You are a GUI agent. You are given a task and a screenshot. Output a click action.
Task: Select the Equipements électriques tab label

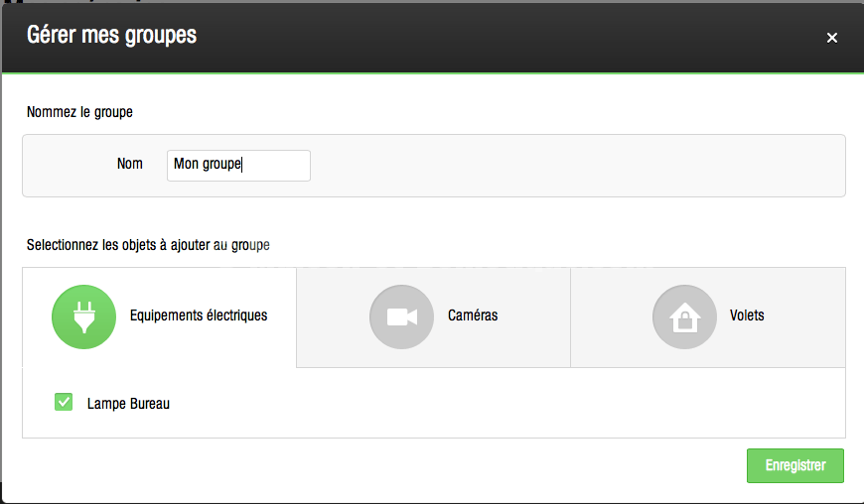199,315
